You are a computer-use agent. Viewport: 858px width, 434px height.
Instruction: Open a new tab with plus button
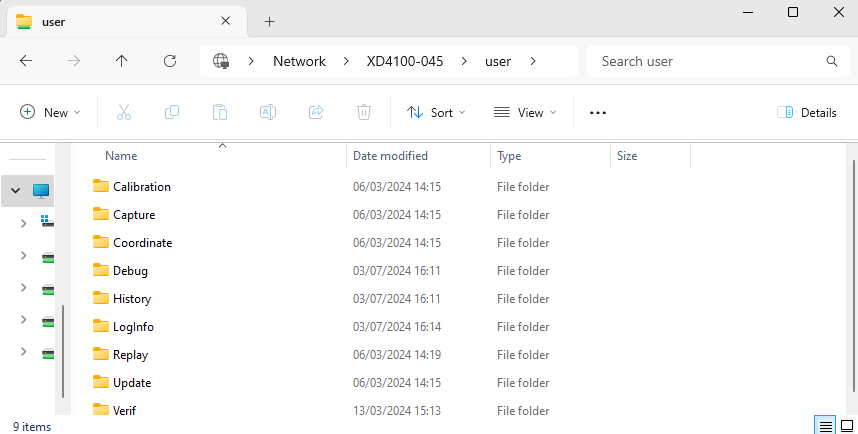(x=269, y=21)
